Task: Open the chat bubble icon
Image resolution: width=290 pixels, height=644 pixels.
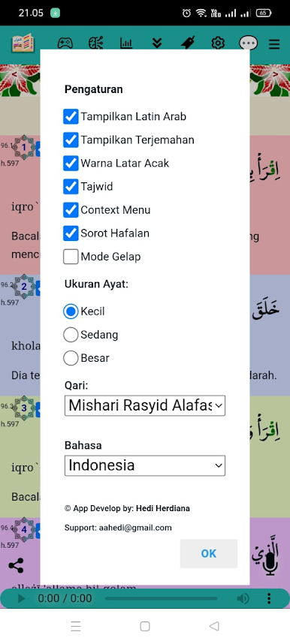Action: (249, 43)
